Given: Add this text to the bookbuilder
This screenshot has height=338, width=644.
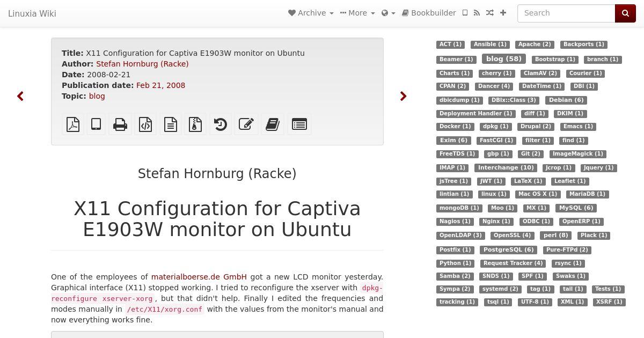Looking at the screenshot, I should 273,124.
